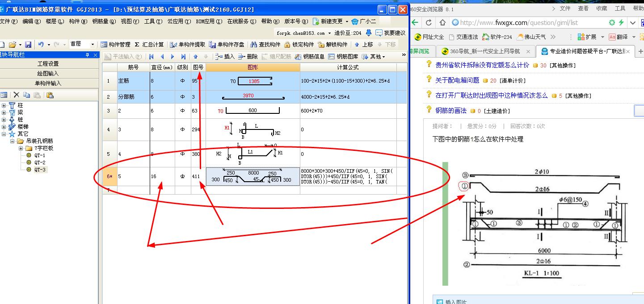Viewport: 644px width, 304px height.
Task: Open 钢筋信息 rebar info
Action: (x=310, y=57)
